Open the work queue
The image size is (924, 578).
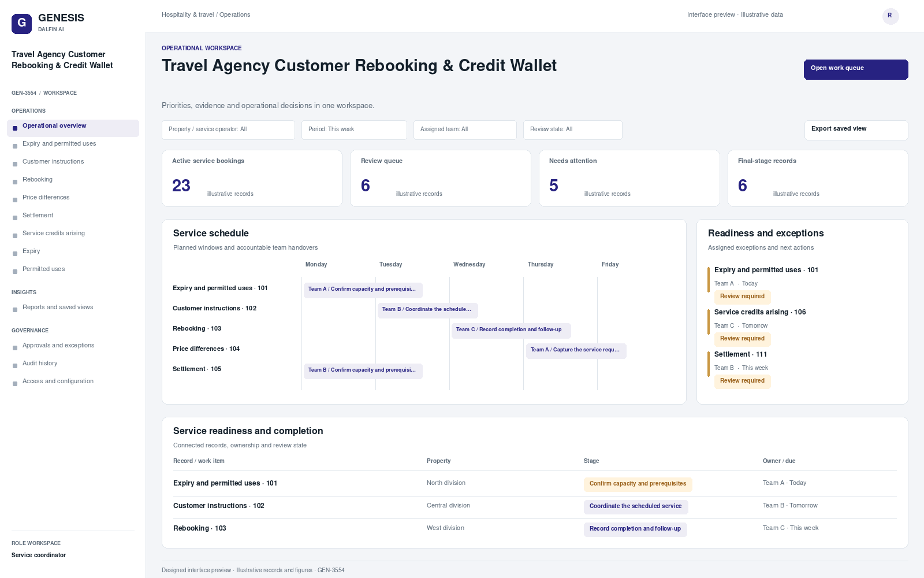click(856, 69)
